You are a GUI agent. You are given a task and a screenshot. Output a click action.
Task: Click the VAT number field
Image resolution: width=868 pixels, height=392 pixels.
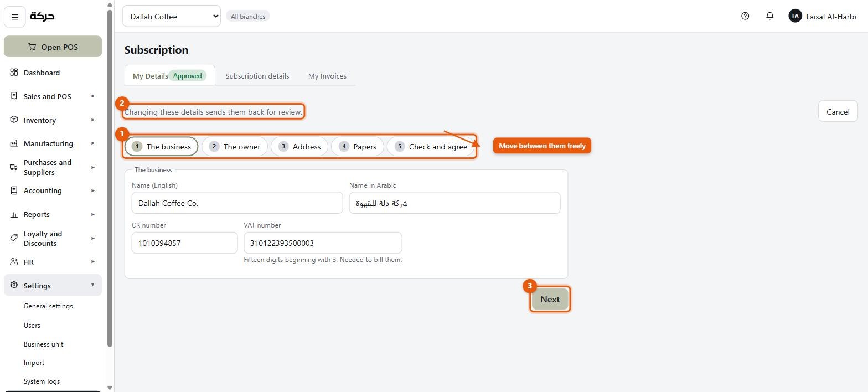323,243
